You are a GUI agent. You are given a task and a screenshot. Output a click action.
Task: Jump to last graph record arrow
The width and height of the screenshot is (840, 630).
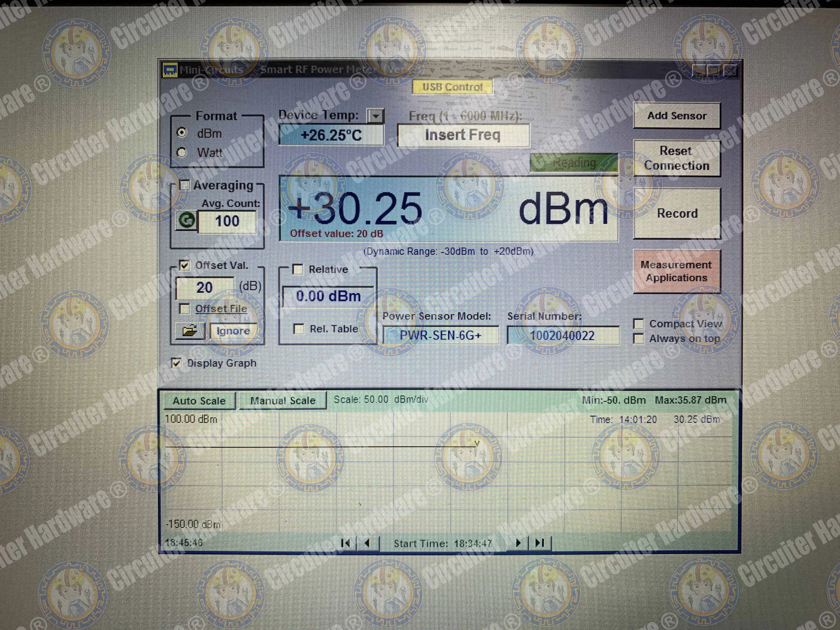click(540, 543)
